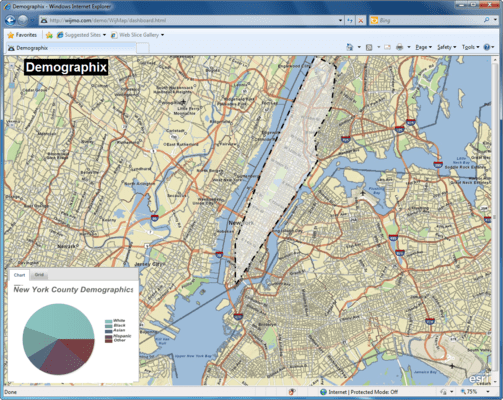Switch to the Chart tab
Image resolution: width=503 pixels, height=400 pixels.
(19, 275)
